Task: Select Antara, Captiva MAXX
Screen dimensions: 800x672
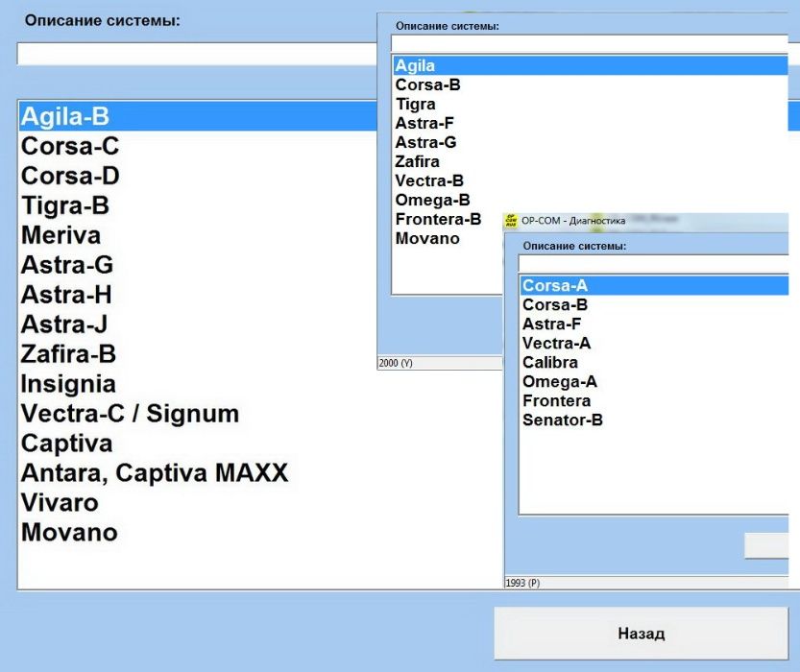Action: point(155,472)
